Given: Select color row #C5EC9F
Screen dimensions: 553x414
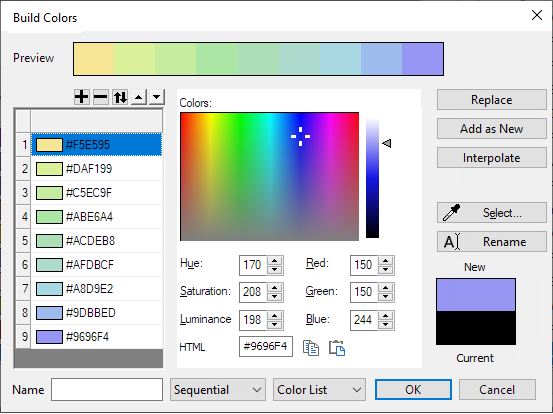Looking at the screenshot, I should (97, 193).
